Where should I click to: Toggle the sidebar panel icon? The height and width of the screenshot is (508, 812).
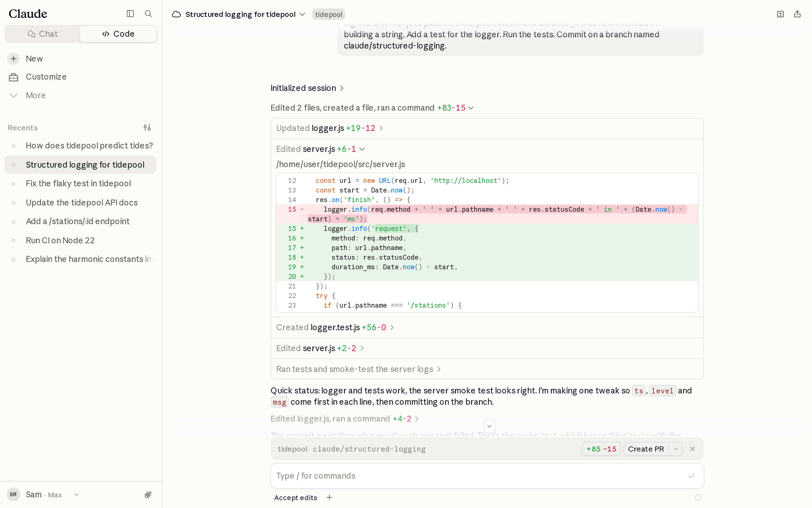(x=130, y=14)
